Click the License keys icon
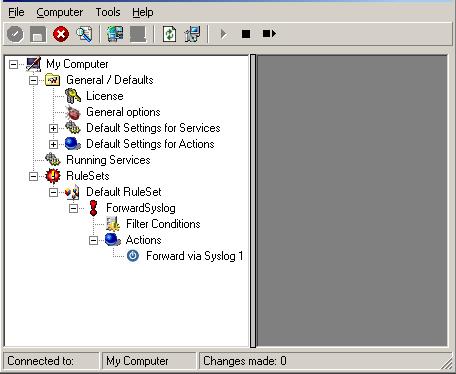Screen dimensions: 456x374 pos(73,96)
